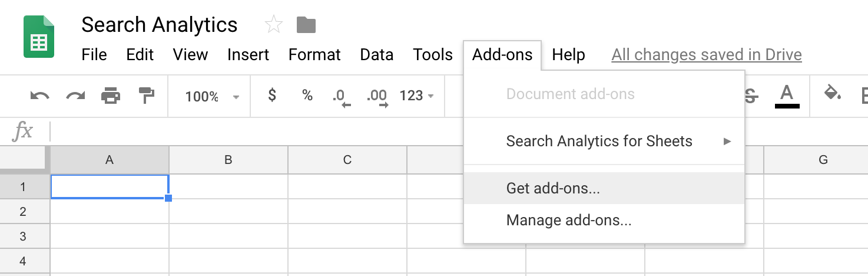Select column G header
The image size is (868, 276).
click(x=823, y=160)
